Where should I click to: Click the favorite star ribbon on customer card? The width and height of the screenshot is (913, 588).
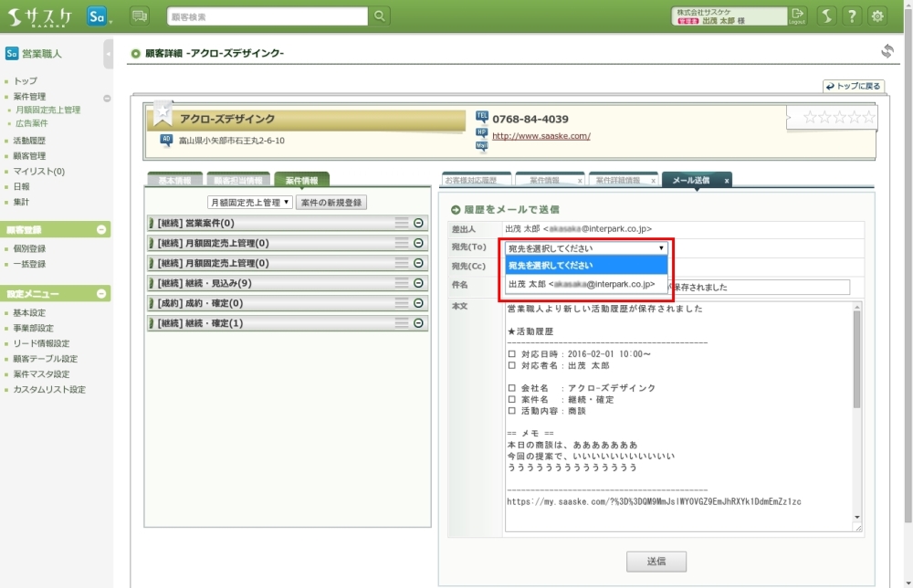tap(163, 112)
